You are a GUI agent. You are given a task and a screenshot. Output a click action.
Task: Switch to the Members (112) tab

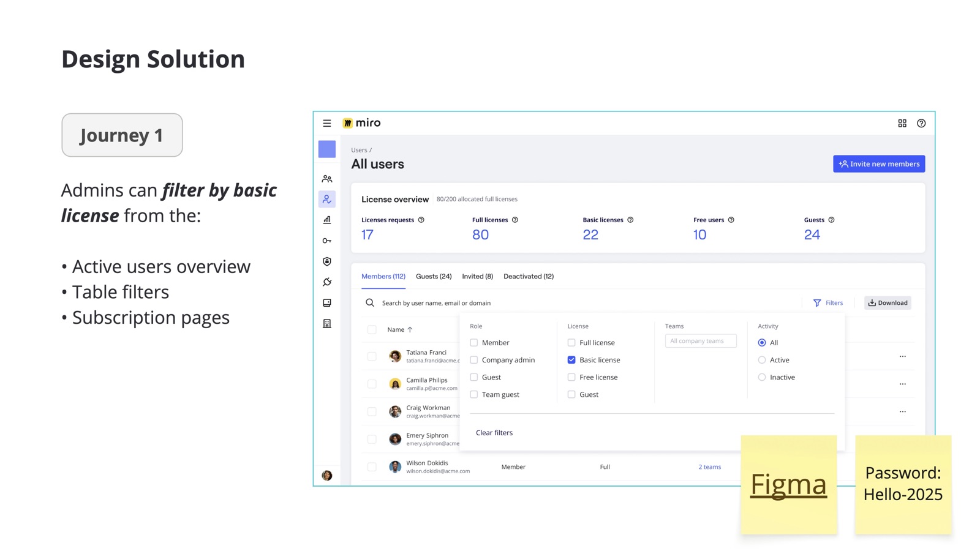[383, 276]
